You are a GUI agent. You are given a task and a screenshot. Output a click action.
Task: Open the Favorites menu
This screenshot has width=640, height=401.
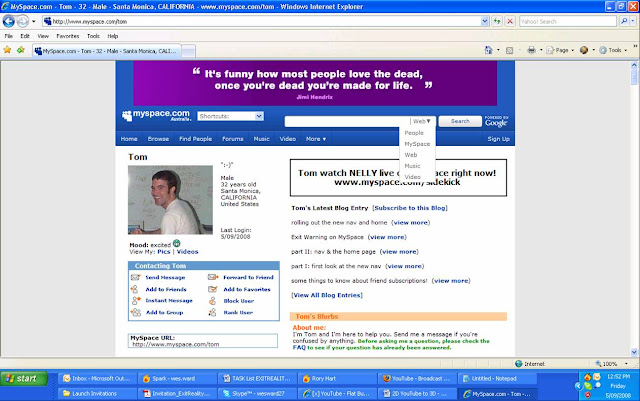coord(68,36)
